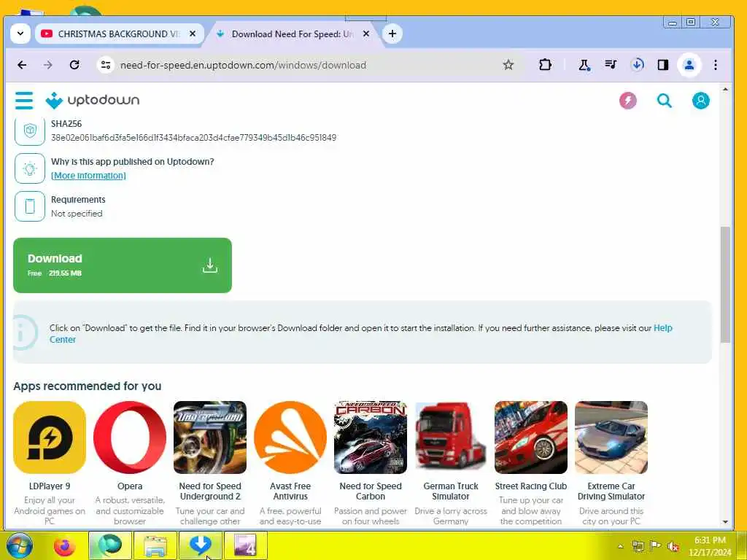The image size is (747, 560).
Task: Click the Uptodown logo
Action: 93,101
